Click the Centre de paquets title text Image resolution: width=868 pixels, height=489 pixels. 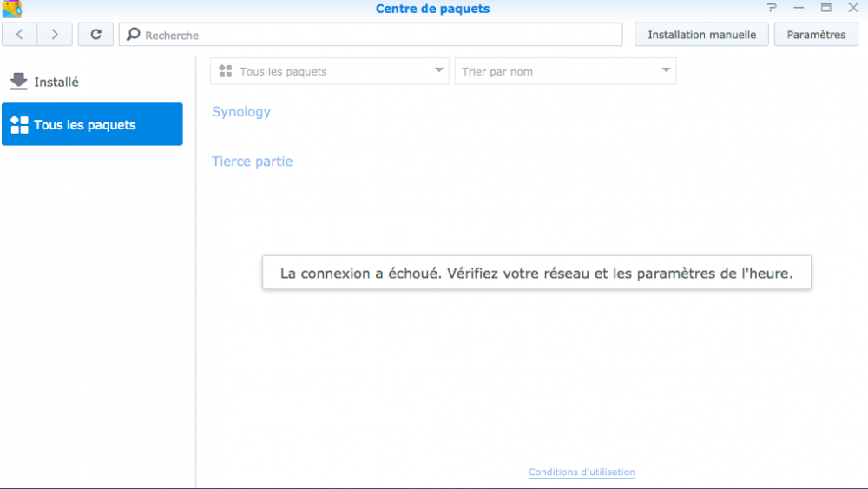433,9
